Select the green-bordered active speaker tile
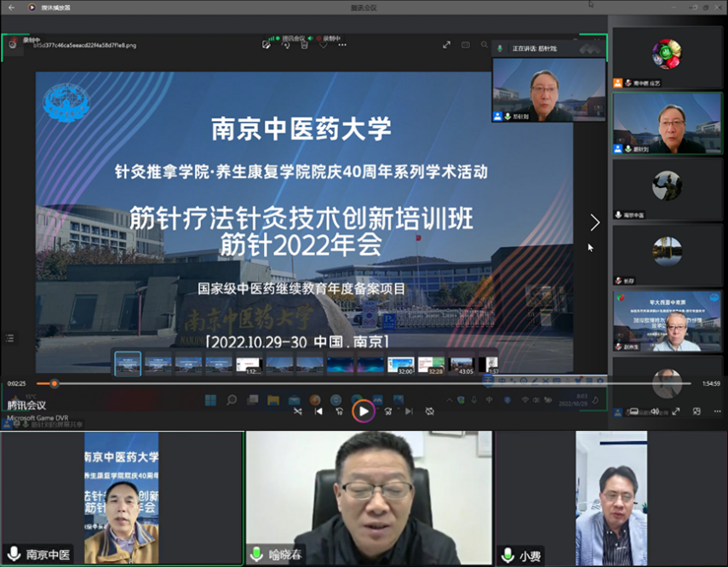The image size is (728, 567). (x=668, y=123)
